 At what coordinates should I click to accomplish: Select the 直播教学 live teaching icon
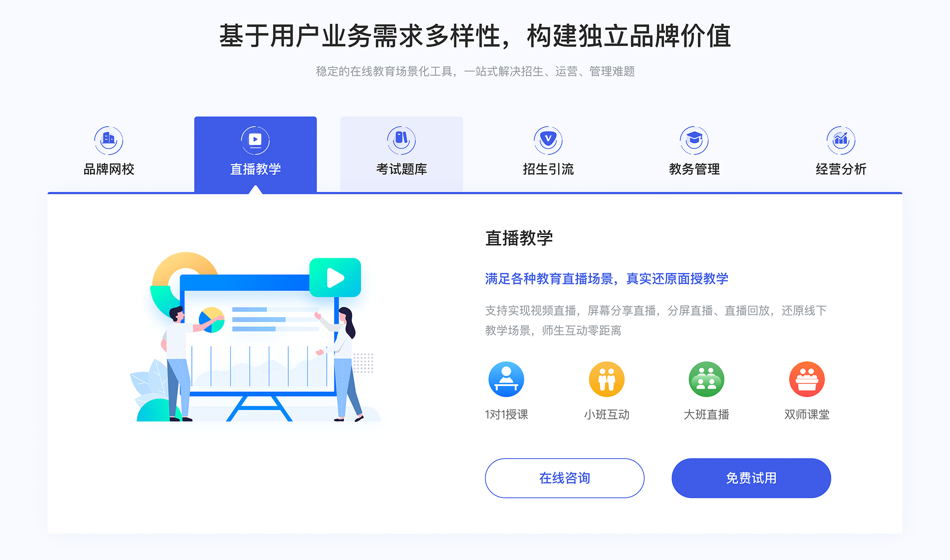[255, 137]
